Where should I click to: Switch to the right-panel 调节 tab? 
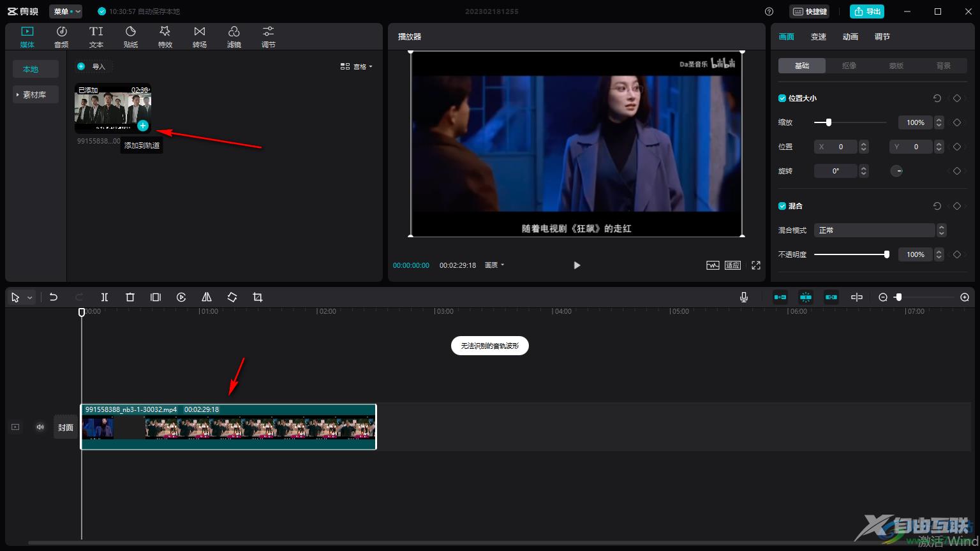[x=882, y=37]
